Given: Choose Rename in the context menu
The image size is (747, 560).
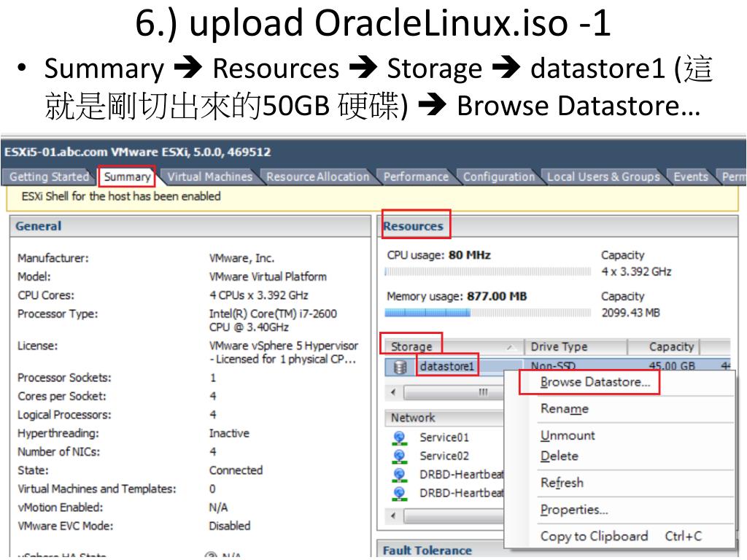Looking at the screenshot, I should (x=565, y=409).
